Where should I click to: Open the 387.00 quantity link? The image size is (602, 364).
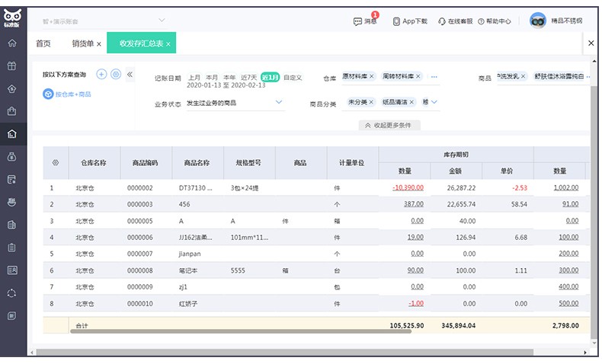[414, 204]
